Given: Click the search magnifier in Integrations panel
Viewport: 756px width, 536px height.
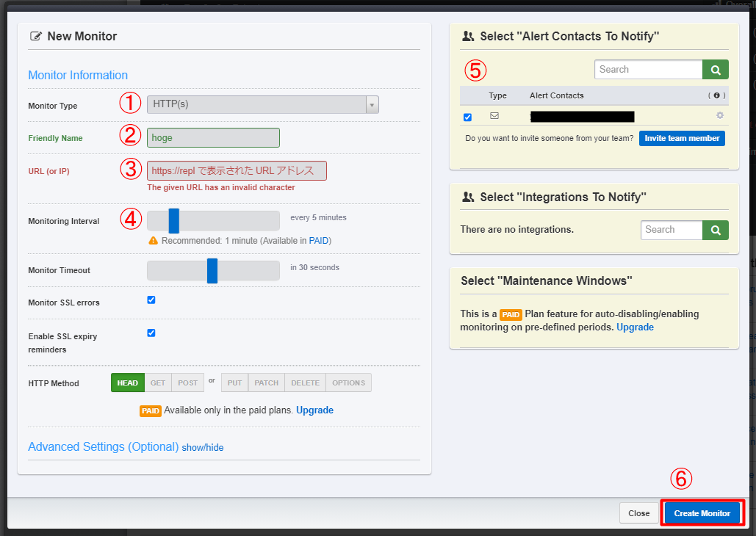Looking at the screenshot, I should [714, 230].
